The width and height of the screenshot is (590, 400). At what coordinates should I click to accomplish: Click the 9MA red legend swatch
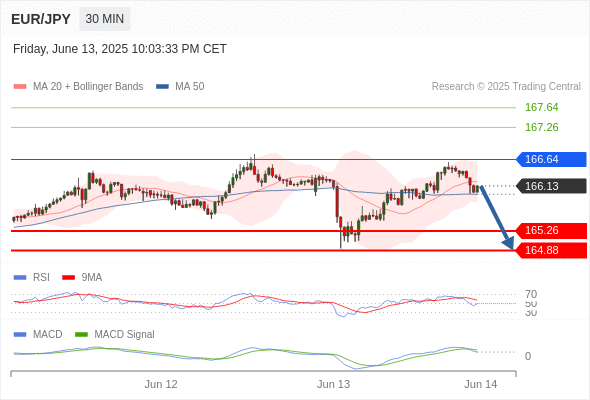pyautogui.click(x=68, y=278)
